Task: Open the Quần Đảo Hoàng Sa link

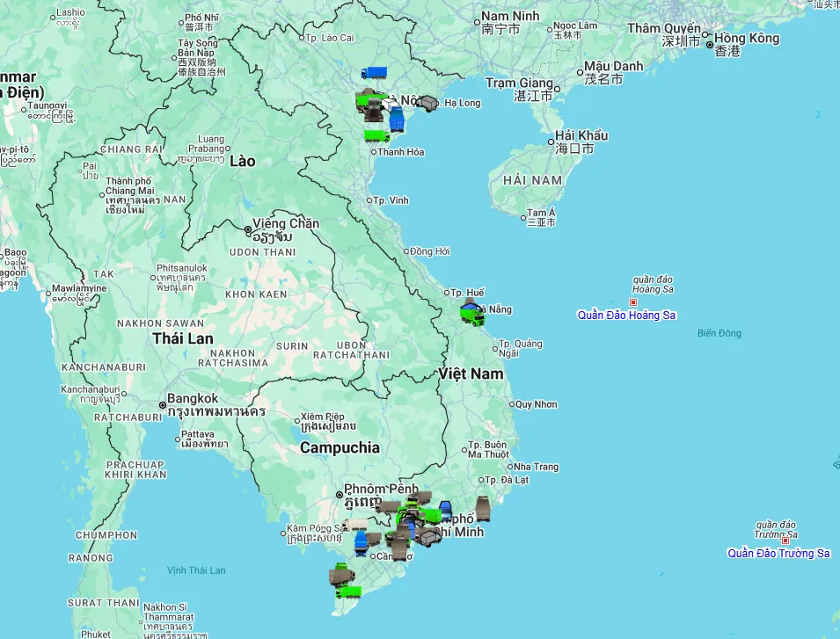Action: (x=625, y=315)
